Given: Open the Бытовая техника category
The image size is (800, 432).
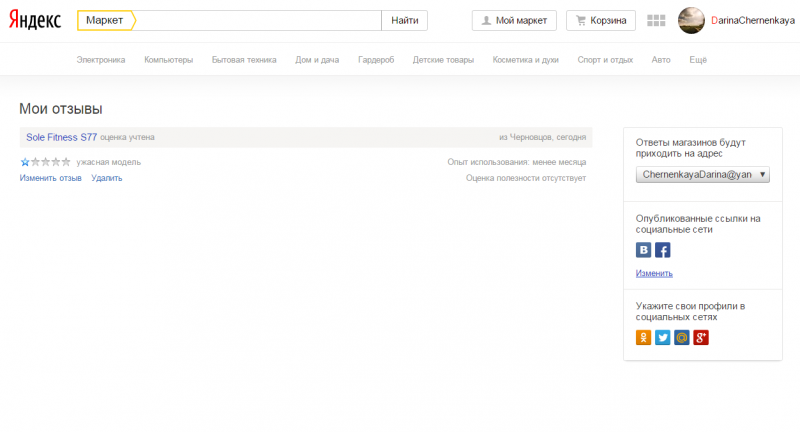Looking at the screenshot, I should [x=244, y=60].
